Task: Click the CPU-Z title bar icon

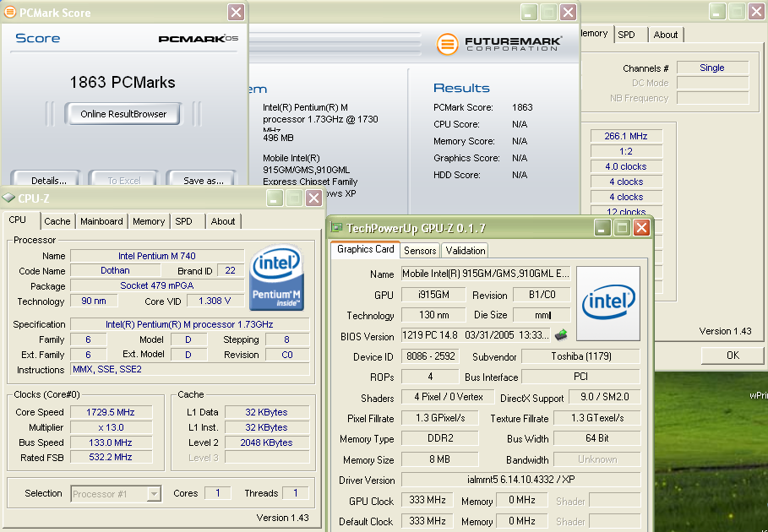Action: coord(8,198)
